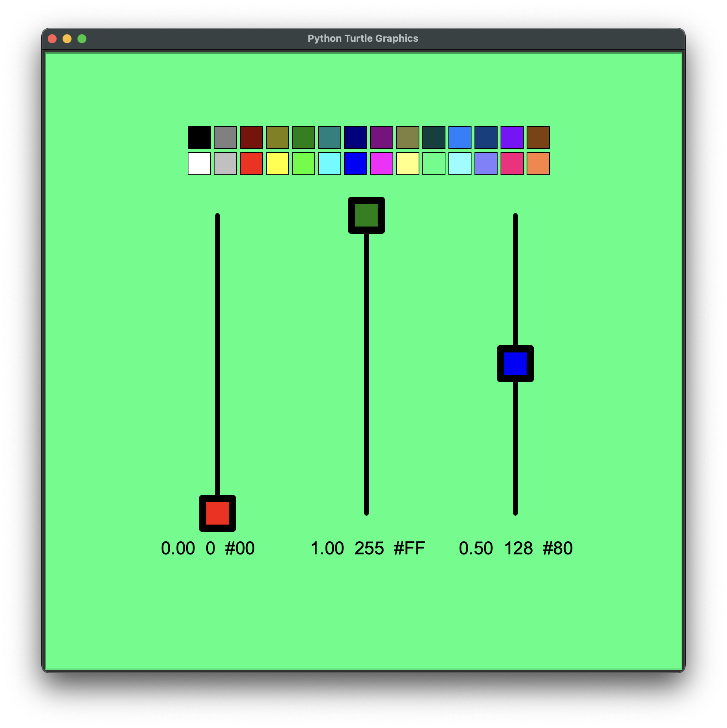Select the cyan color swatch
727x728 pixels.
pyautogui.click(x=330, y=164)
